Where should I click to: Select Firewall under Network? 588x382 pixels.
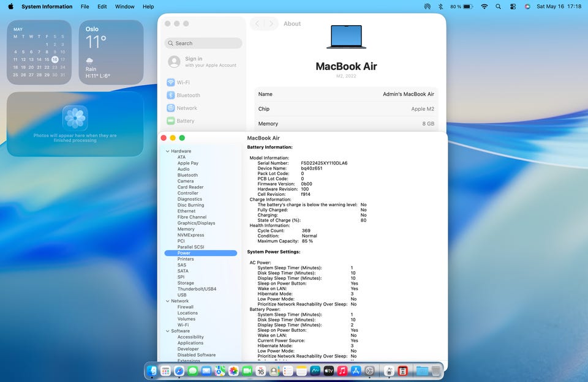pos(185,307)
